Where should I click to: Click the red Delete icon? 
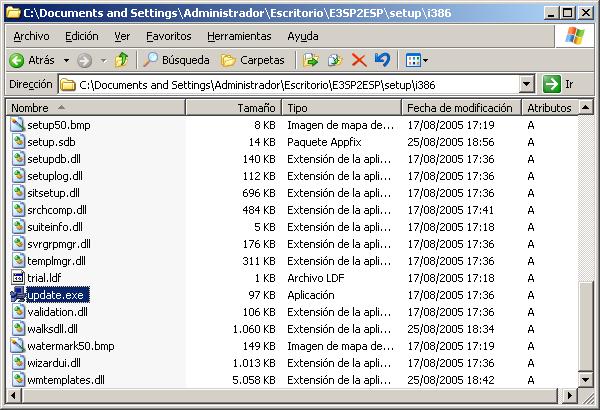pyautogui.click(x=359, y=60)
